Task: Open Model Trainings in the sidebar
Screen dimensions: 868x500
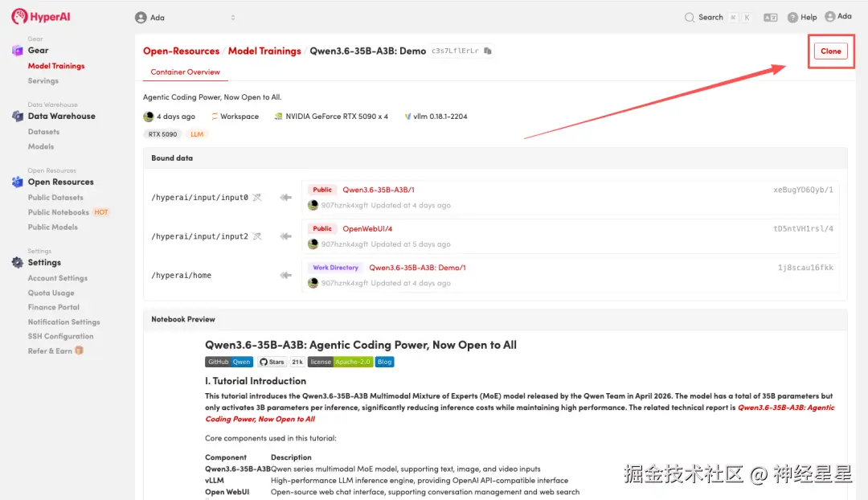Action: click(56, 66)
